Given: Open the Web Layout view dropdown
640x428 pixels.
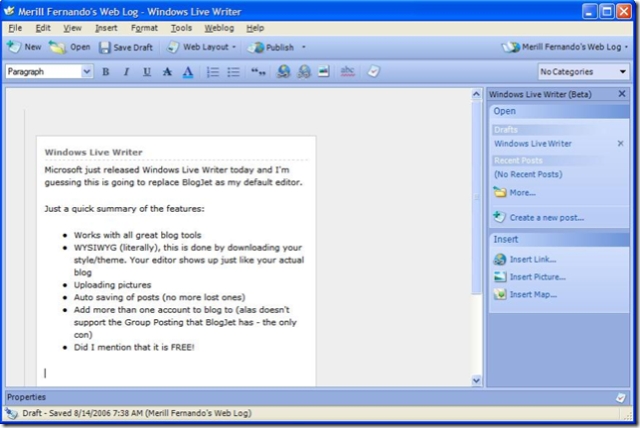Looking at the screenshot, I should (202, 47).
